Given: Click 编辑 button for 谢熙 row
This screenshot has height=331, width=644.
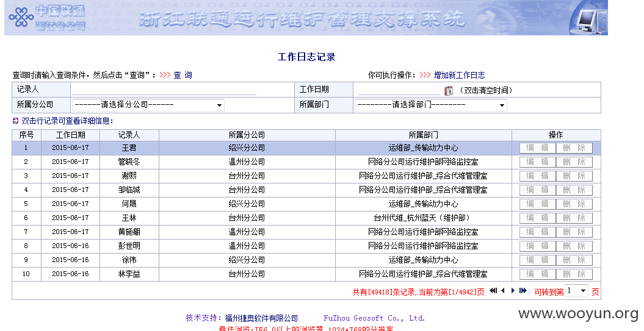Looking at the screenshot, I should (538, 176).
